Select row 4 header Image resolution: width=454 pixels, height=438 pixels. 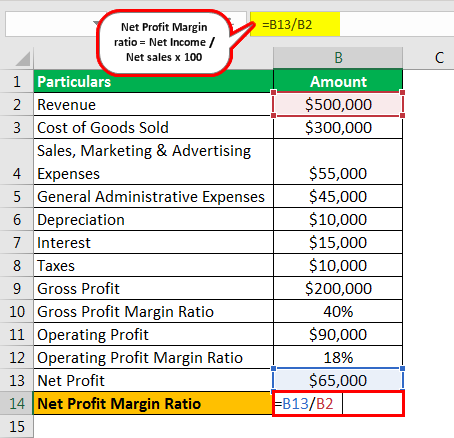tap(17, 162)
